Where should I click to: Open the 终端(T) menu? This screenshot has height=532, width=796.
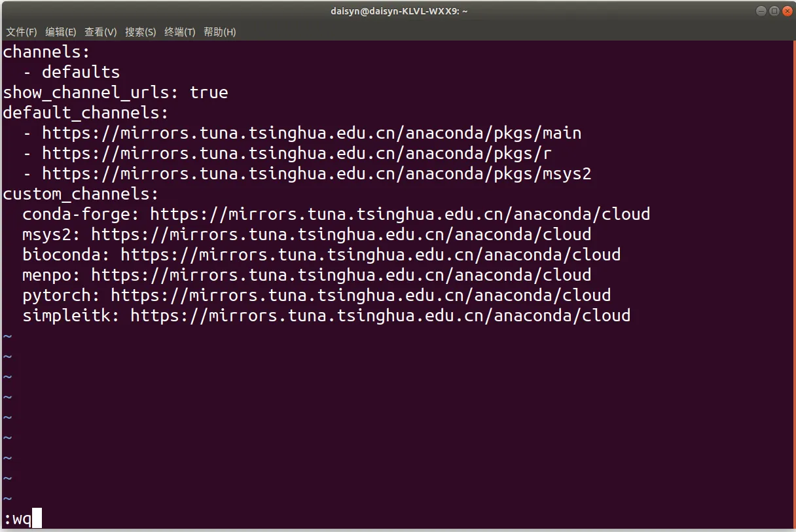point(180,31)
